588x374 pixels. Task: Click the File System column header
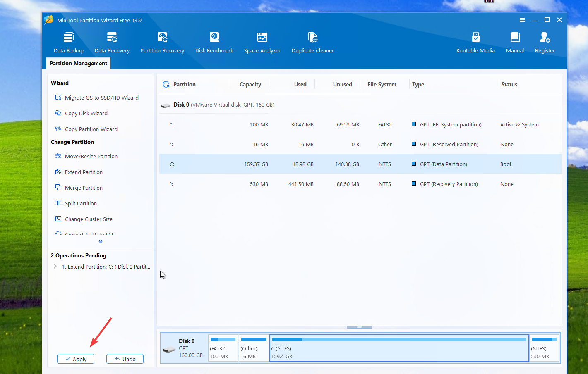point(382,84)
